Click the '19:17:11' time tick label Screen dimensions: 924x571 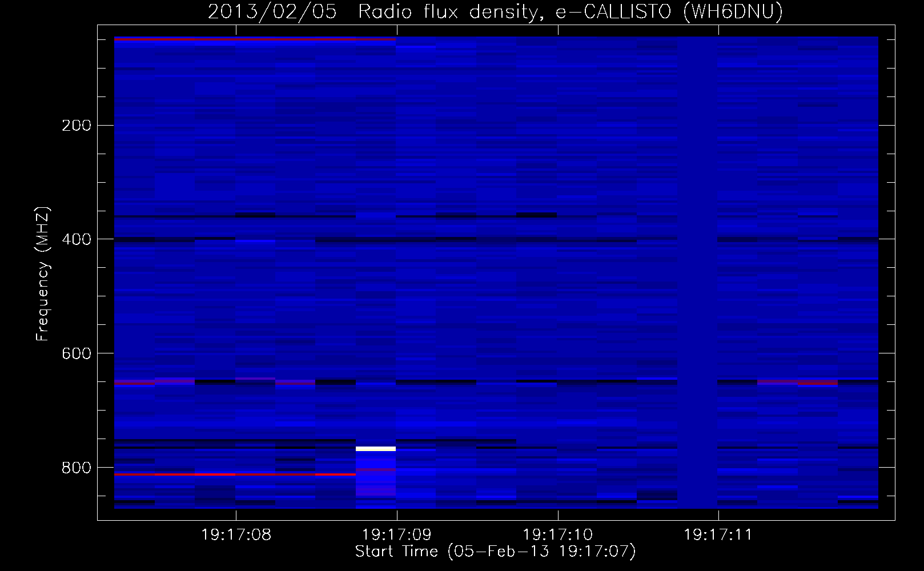tap(718, 535)
